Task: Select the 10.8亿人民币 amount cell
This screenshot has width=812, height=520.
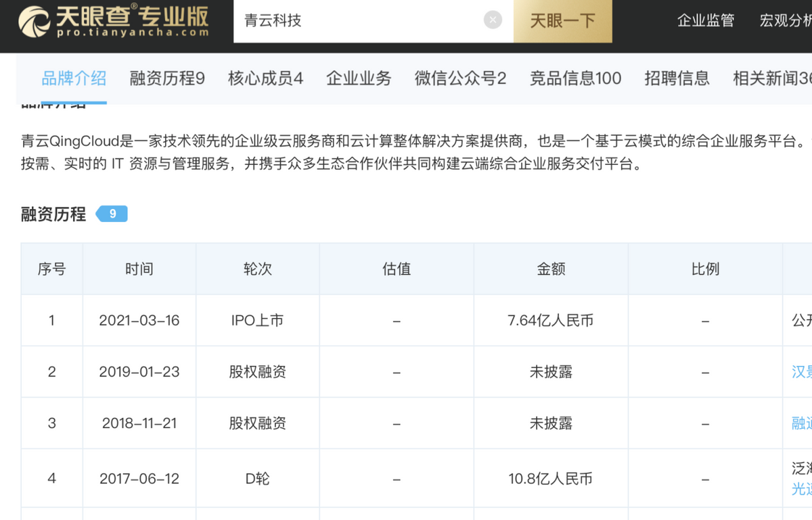Action: point(551,479)
